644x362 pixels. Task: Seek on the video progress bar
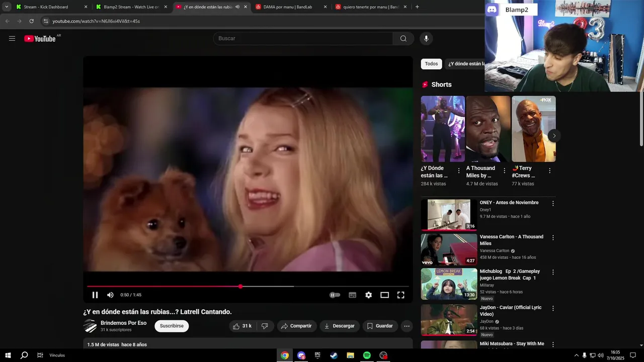pos(248,286)
